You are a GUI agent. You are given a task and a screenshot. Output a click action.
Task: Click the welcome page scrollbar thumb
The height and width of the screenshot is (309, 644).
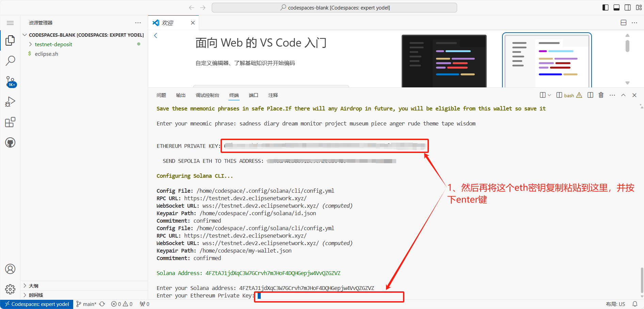click(x=627, y=46)
